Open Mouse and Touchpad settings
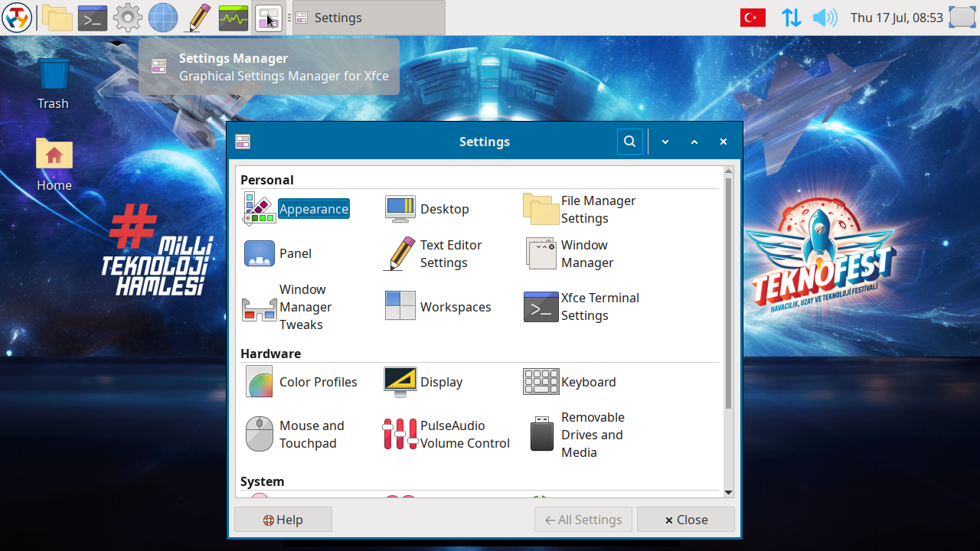Screen dimensions: 980x551 [295, 435]
